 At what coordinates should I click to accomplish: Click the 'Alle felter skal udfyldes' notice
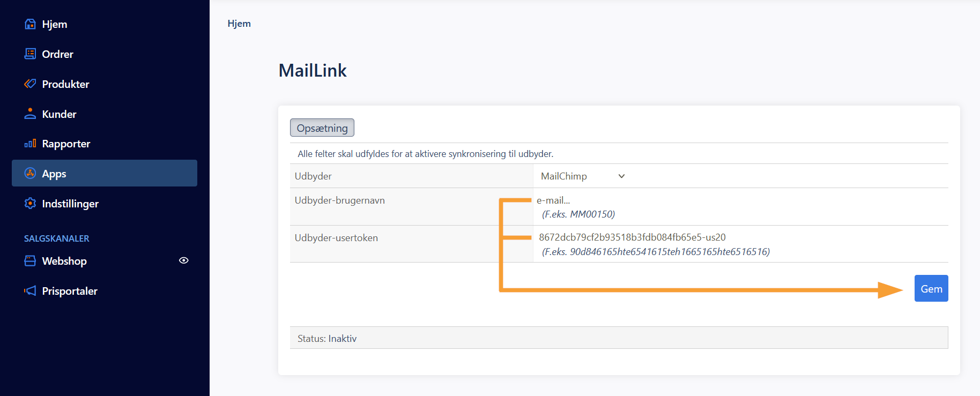(426, 154)
